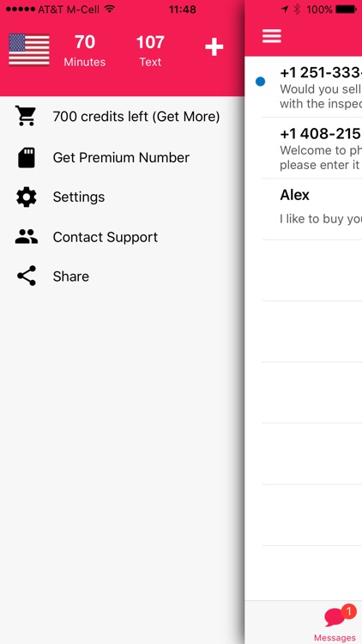Close side menu via hamburger icon
The image size is (362, 644).
pyautogui.click(x=272, y=36)
